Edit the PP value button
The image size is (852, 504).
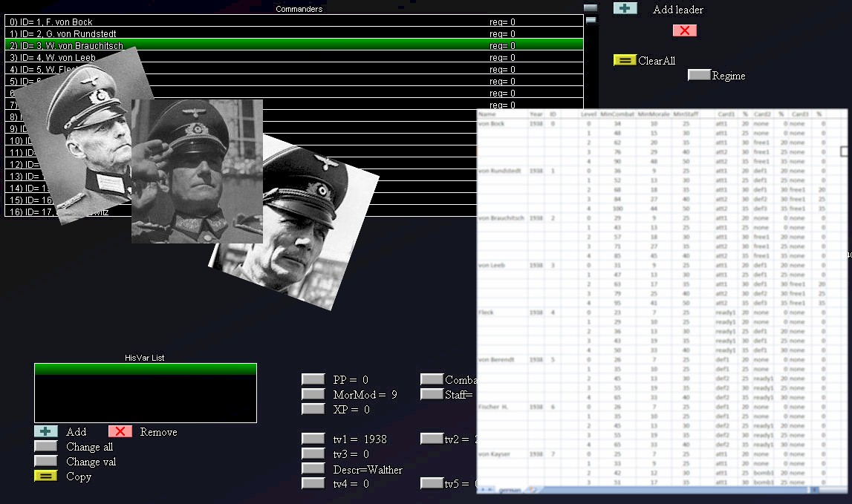(x=313, y=379)
